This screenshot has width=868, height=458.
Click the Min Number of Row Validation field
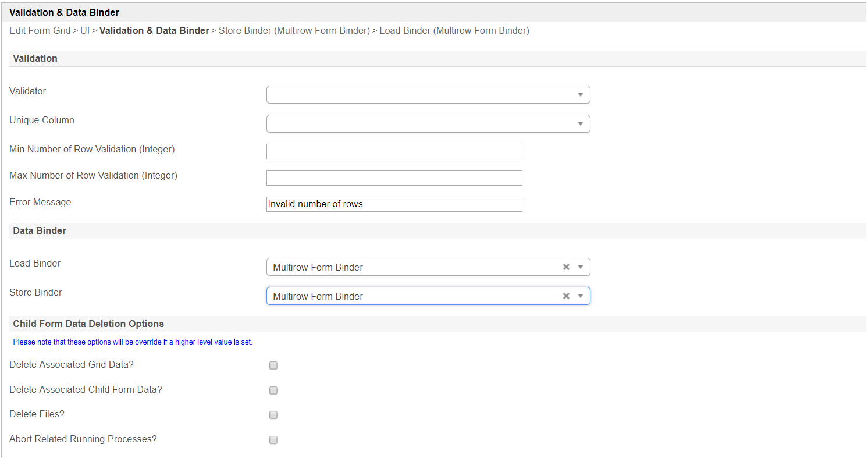394,152
